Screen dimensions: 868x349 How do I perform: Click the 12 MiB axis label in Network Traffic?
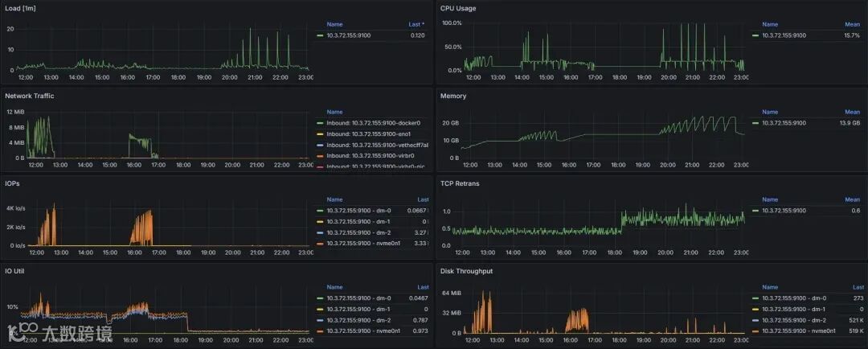pyautogui.click(x=15, y=111)
